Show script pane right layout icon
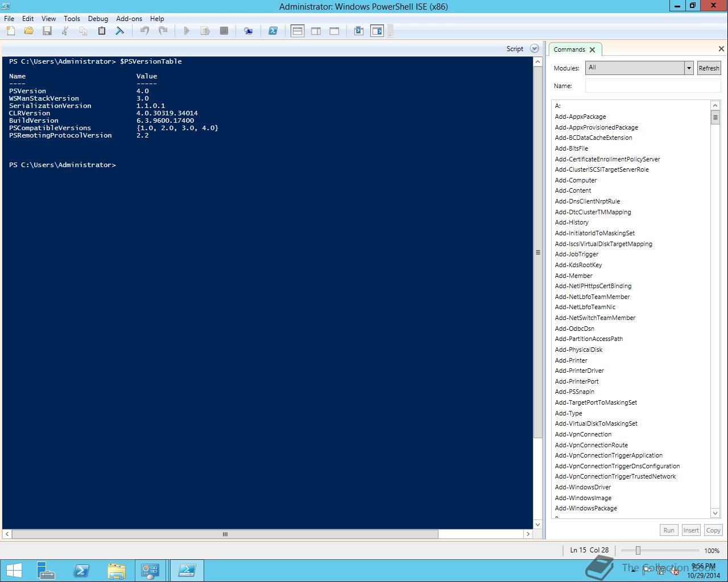The width and height of the screenshot is (728, 582). pos(316,31)
